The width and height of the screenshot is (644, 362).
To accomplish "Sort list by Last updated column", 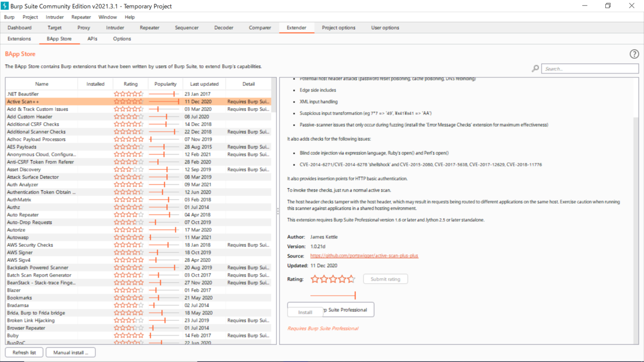I will [x=204, y=84].
